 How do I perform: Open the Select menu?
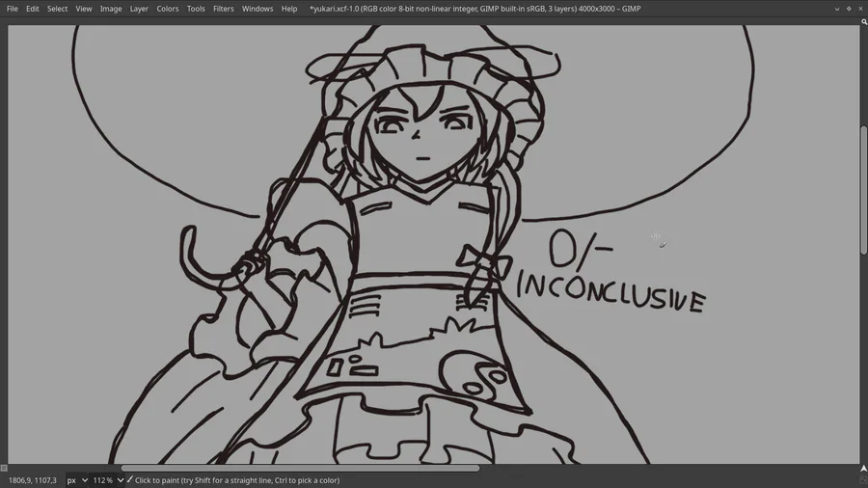point(57,9)
